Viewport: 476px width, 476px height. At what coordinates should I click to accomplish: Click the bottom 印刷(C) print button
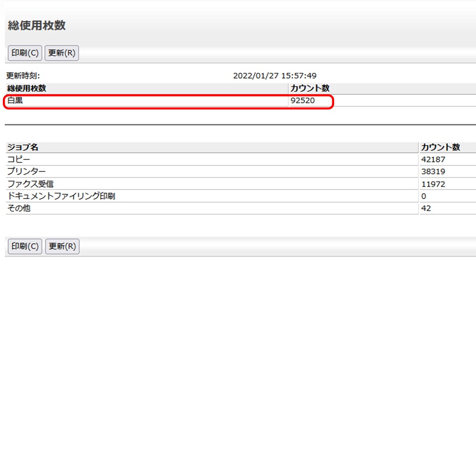[25, 246]
